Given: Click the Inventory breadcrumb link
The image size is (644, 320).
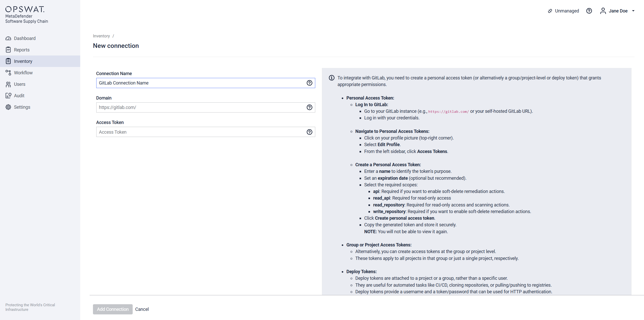Looking at the screenshot, I should pyautogui.click(x=101, y=36).
